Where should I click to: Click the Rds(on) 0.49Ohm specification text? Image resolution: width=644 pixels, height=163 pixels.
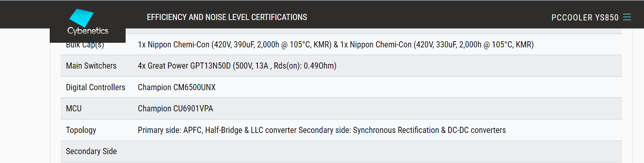(x=305, y=66)
